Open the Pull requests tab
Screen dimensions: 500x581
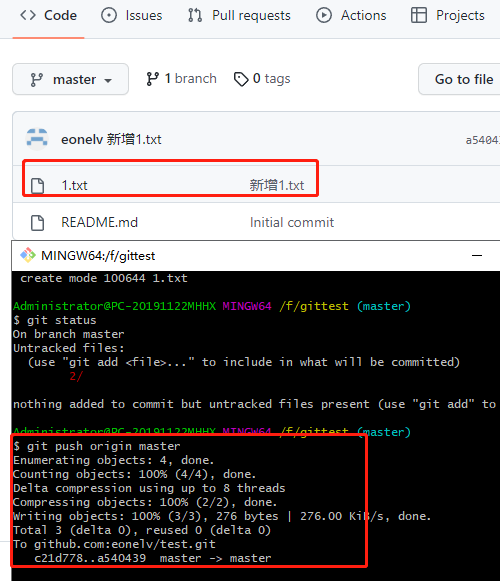tap(239, 16)
